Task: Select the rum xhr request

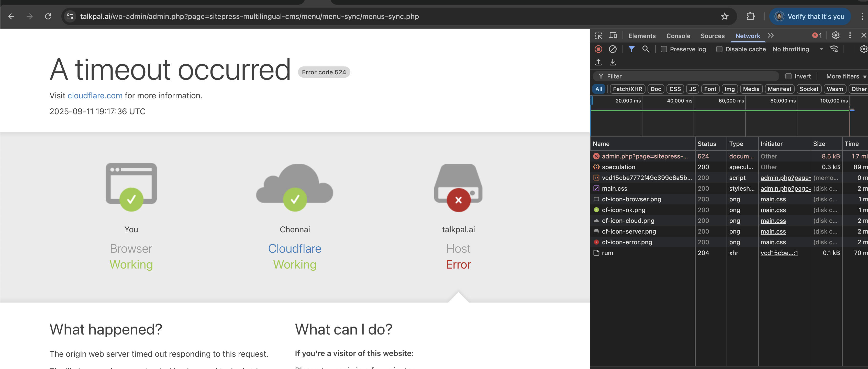Action: click(x=729, y=253)
